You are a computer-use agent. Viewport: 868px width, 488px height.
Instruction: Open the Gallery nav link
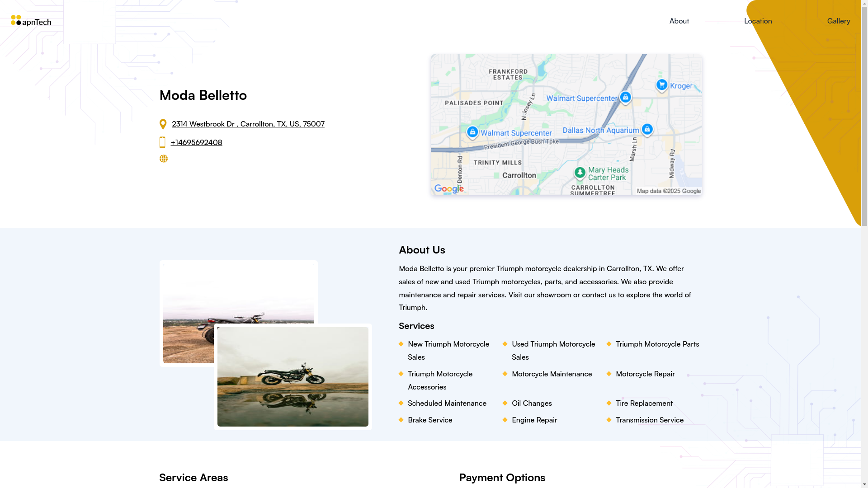[x=839, y=21]
